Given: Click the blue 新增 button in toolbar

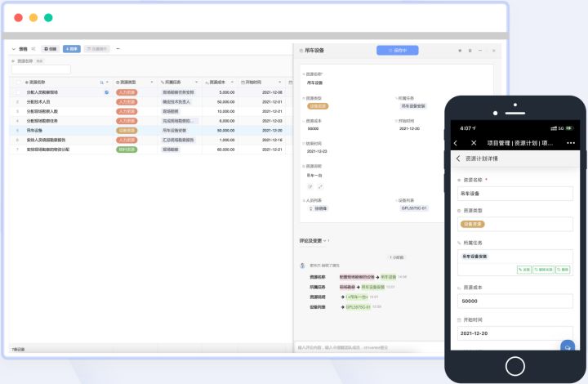Looking at the screenshot, I should [x=72, y=49].
